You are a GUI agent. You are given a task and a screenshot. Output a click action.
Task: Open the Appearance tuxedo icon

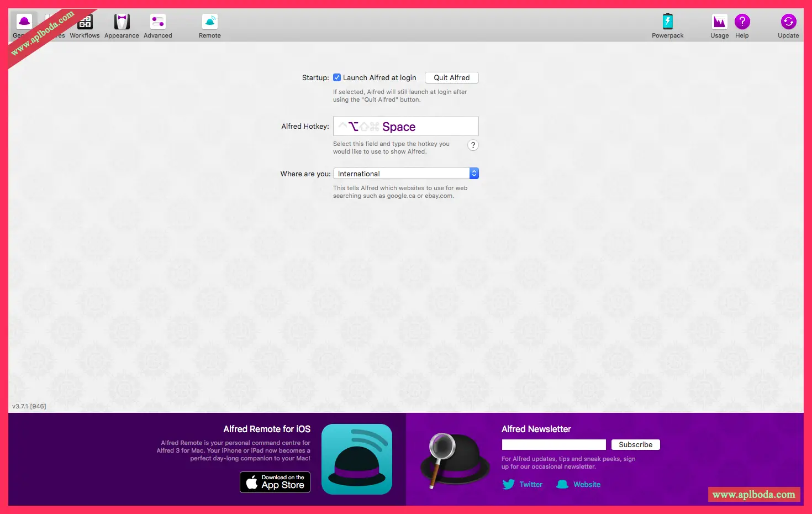tap(122, 22)
